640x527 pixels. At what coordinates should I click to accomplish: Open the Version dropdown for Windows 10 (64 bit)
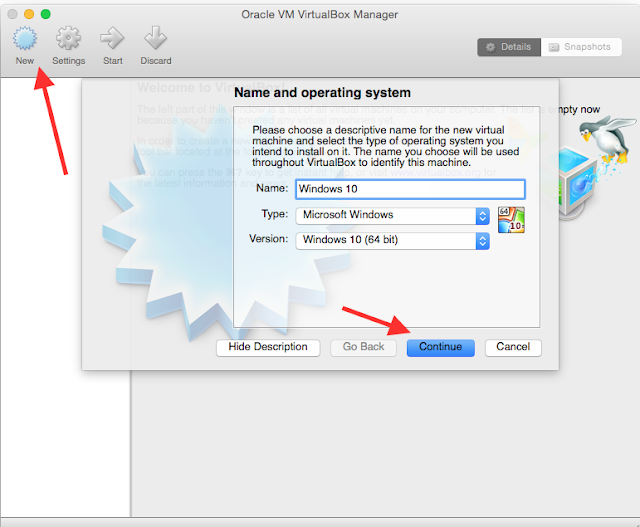[x=392, y=240]
